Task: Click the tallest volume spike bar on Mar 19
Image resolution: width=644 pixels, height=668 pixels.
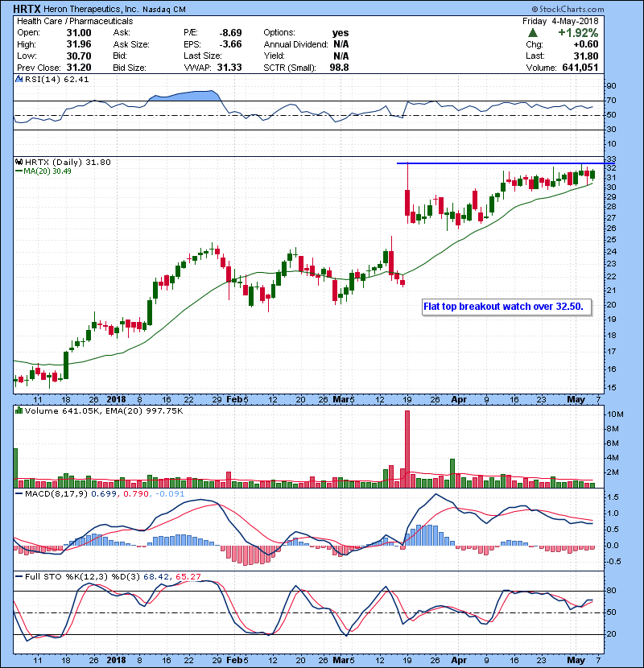Action: (407, 448)
